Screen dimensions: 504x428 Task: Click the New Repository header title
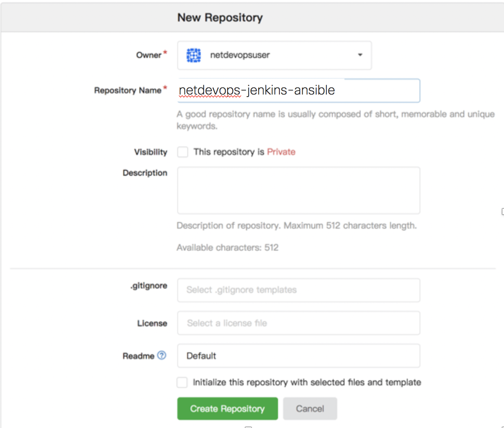pyautogui.click(x=220, y=18)
